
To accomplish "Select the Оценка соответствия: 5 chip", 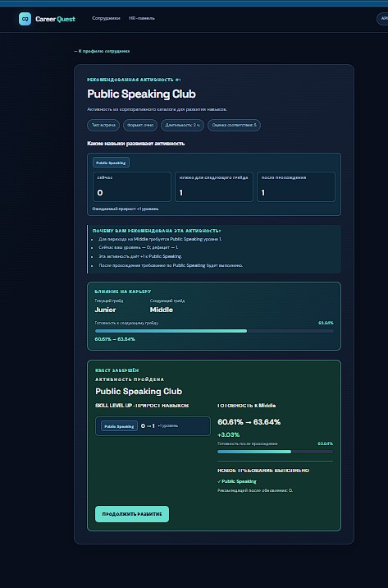I will [x=234, y=126].
